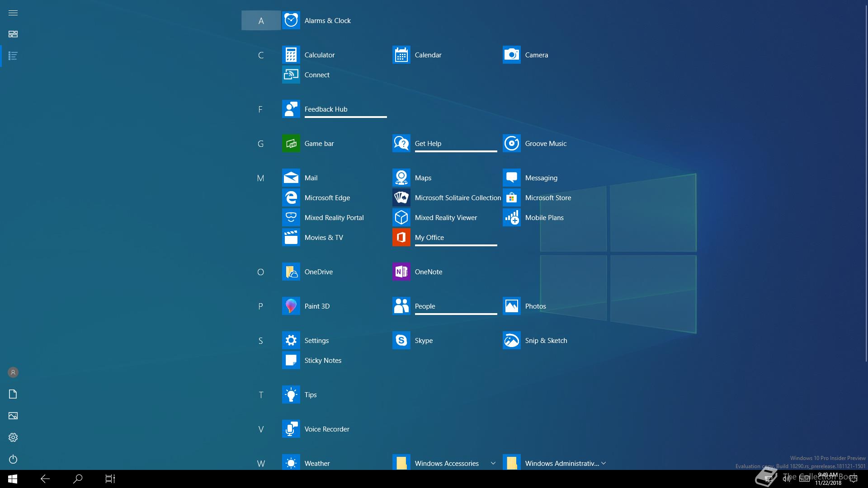Expand the Windows Accessories folder chevron
Viewport: 868px width, 488px height.
(493, 463)
